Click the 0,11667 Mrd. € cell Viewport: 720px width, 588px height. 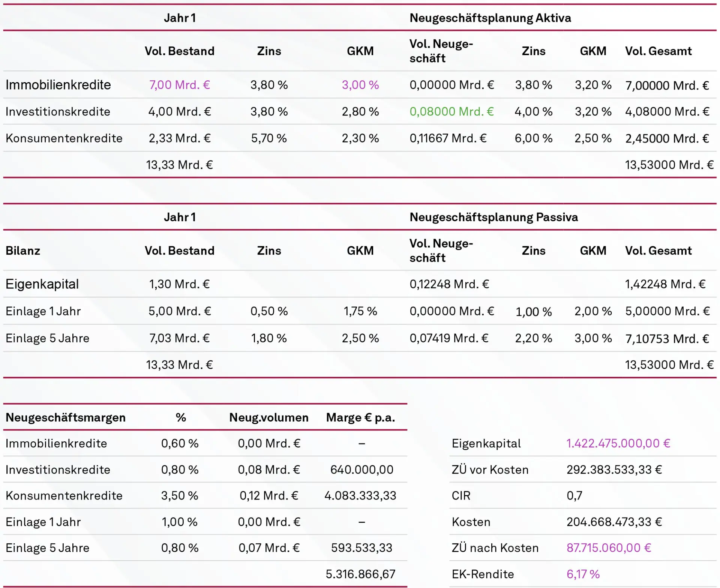click(448, 138)
